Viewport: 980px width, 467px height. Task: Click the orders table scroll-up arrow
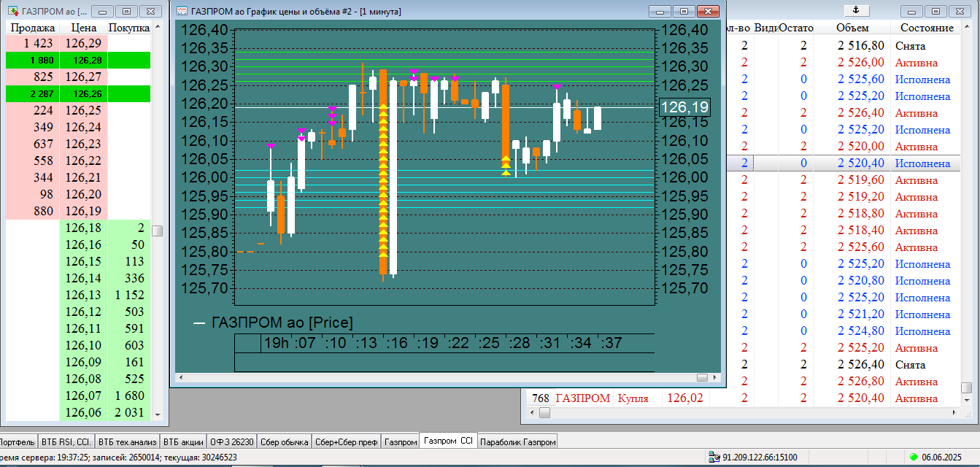(966, 28)
